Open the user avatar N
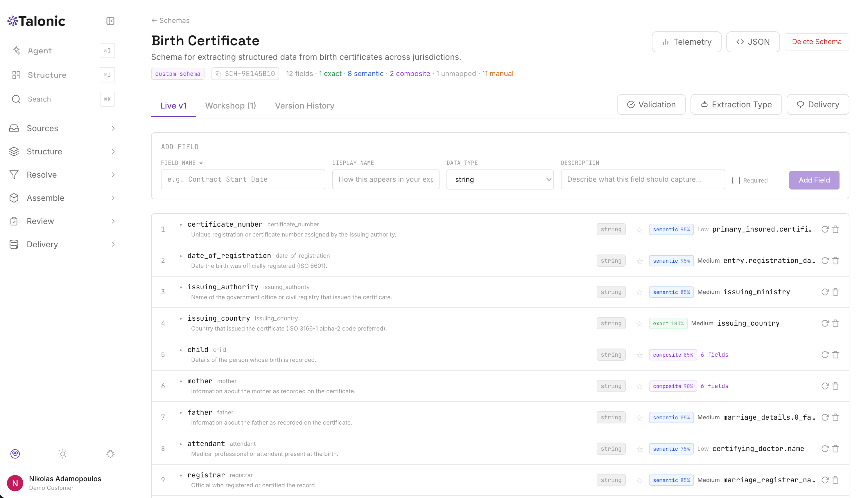 click(x=15, y=483)
